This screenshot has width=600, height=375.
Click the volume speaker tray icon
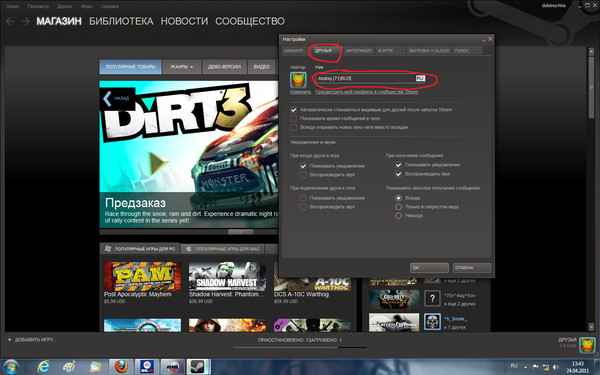click(x=556, y=367)
